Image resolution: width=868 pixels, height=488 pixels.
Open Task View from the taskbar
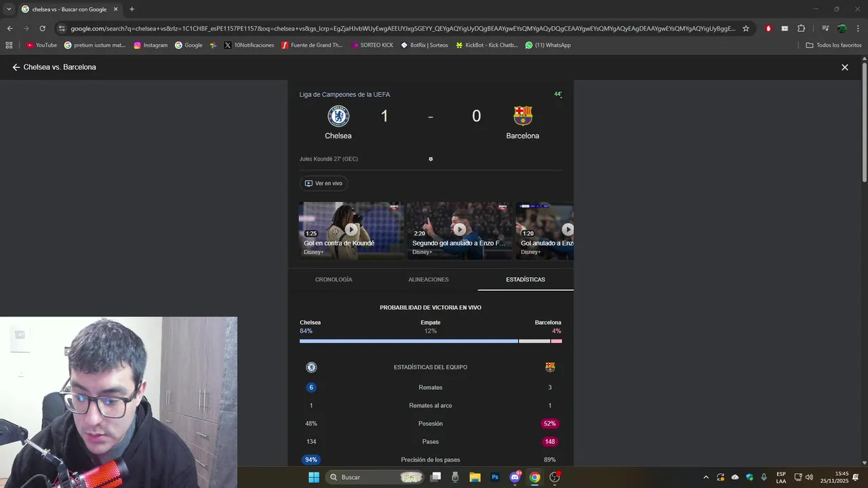pyautogui.click(x=436, y=477)
